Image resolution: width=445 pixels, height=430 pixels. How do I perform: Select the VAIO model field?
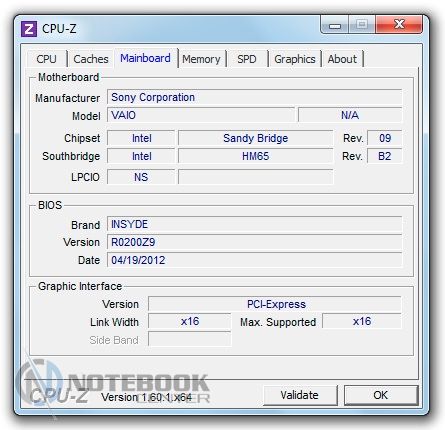201,115
